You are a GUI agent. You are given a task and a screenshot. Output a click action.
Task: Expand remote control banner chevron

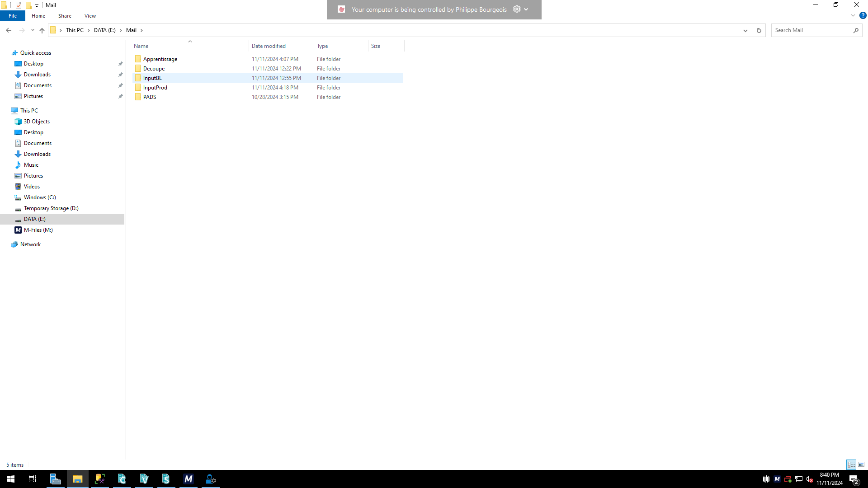click(526, 9)
